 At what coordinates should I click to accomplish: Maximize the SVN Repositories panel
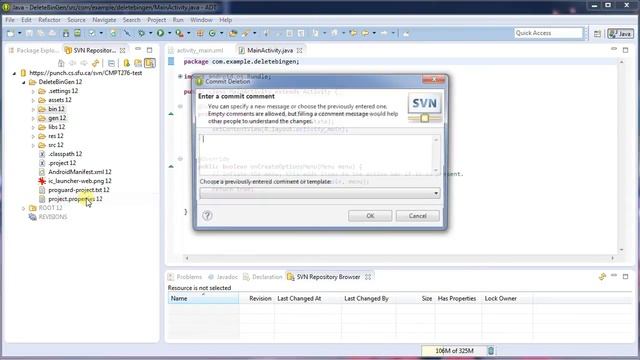point(149,50)
